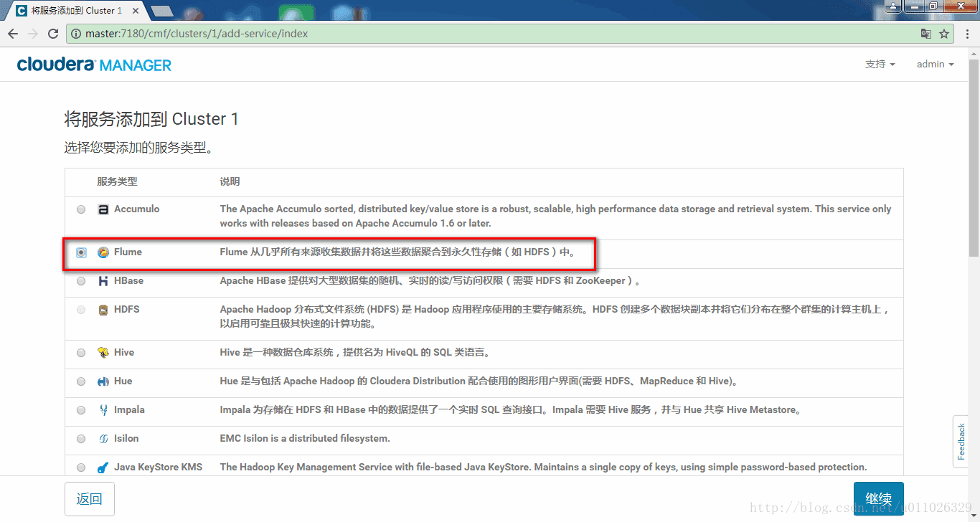Select the Accumulo radio button

81,209
